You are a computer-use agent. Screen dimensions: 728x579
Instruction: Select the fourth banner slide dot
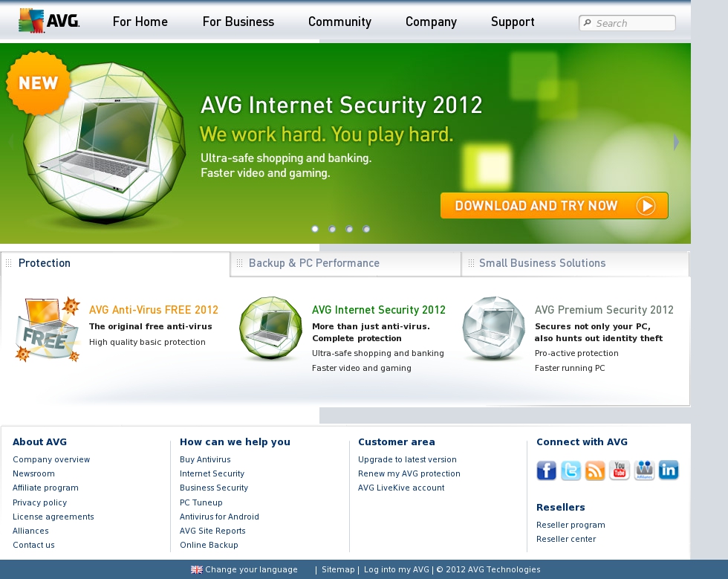pos(366,229)
